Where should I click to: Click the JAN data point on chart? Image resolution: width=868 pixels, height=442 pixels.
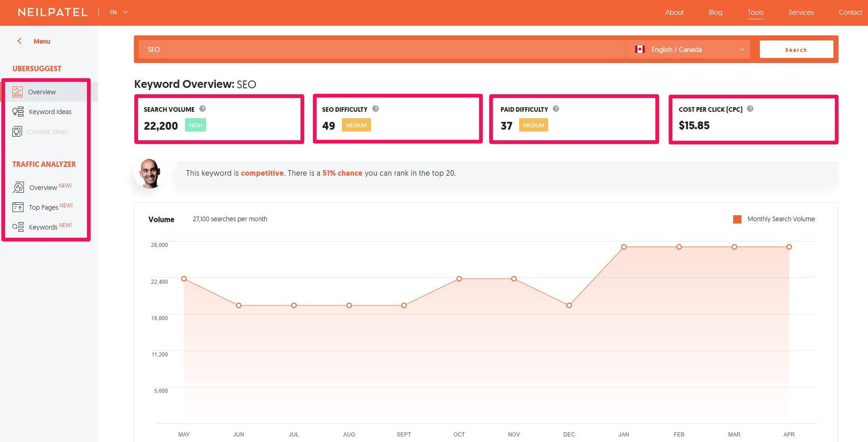[x=624, y=247]
